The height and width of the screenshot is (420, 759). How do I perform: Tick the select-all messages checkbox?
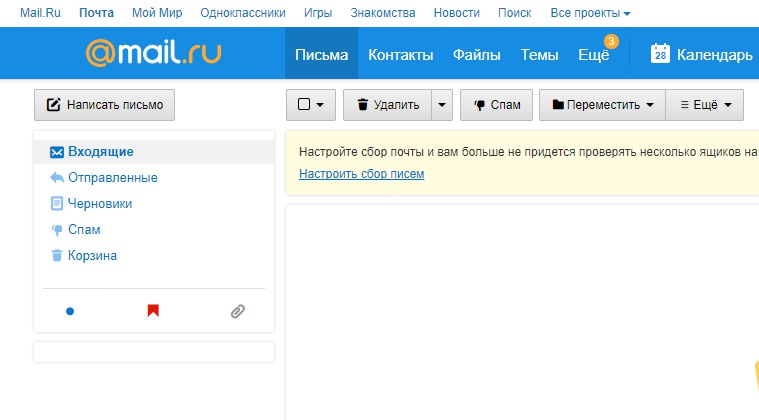coord(304,104)
